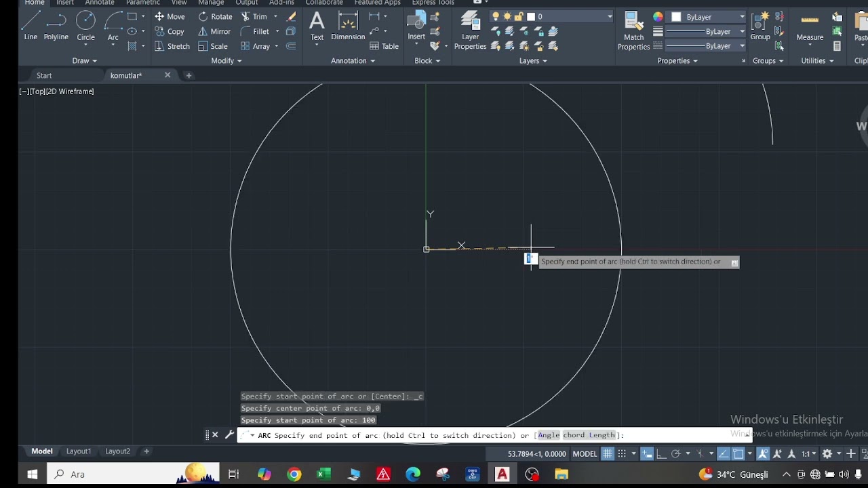868x488 pixels.
Task: Toggle drawing grid display in status bar
Action: tap(608, 454)
